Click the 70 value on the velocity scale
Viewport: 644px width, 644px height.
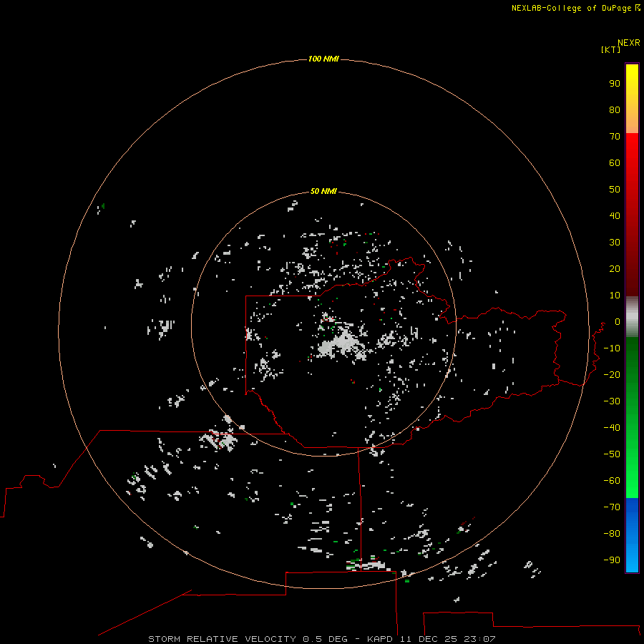click(x=615, y=137)
